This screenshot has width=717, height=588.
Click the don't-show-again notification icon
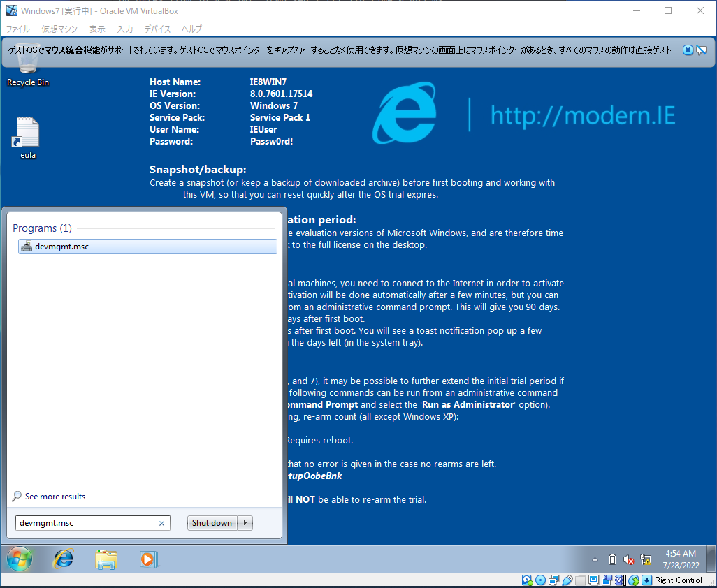(702, 50)
